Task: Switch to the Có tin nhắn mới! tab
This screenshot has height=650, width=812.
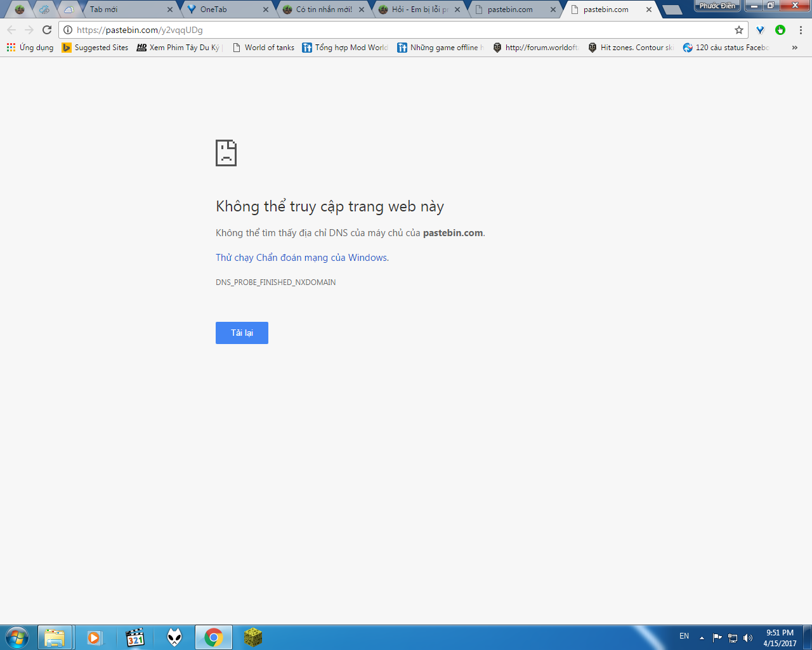Action: (324, 10)
